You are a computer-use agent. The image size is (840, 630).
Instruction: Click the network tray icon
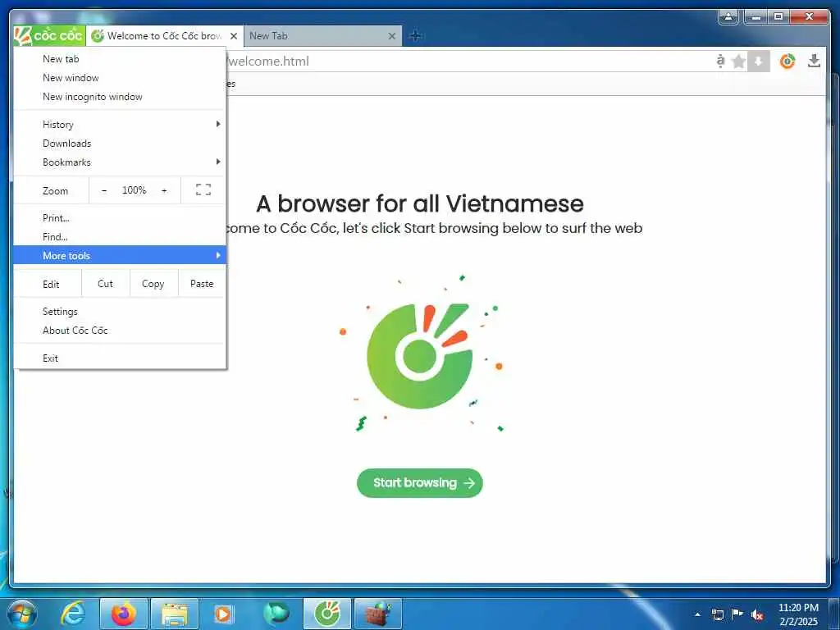click(x=717, y=614)
